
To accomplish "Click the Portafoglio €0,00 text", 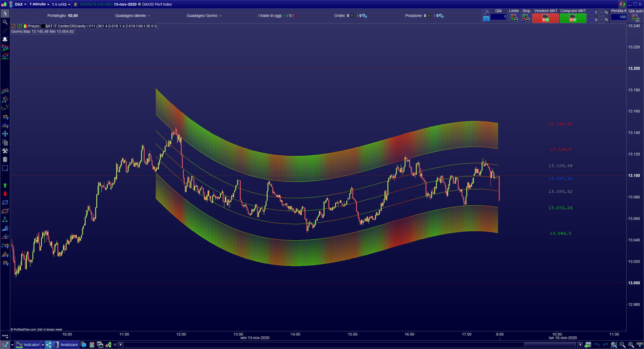I will (x=62, y=16).
